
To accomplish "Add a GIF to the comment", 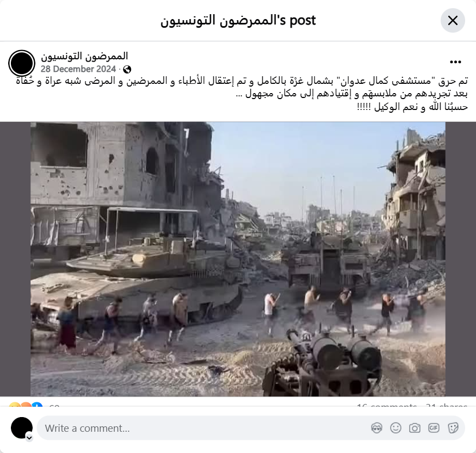I will pyautogui.click(x=434, y=428).
